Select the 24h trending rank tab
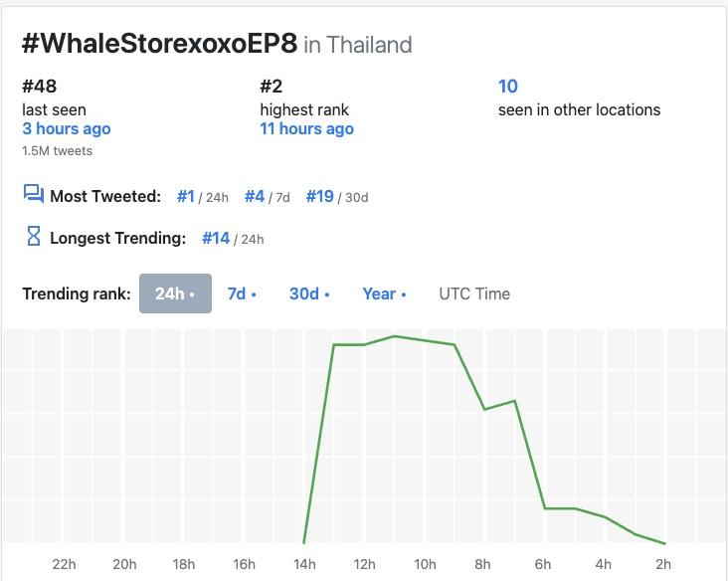 coord(175,293)
